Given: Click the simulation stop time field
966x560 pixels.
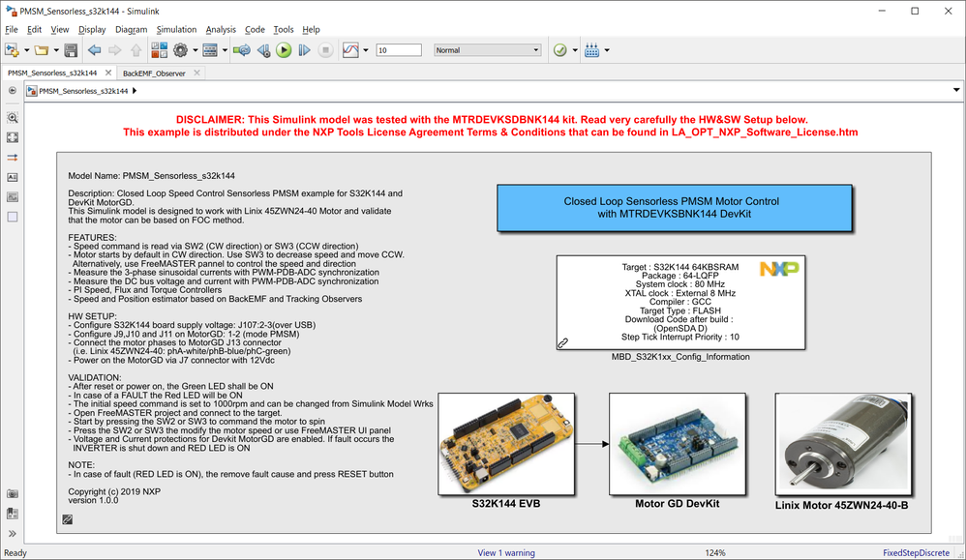Looking at the screenshot, I should pyautogui.click(x=399, y=50).
